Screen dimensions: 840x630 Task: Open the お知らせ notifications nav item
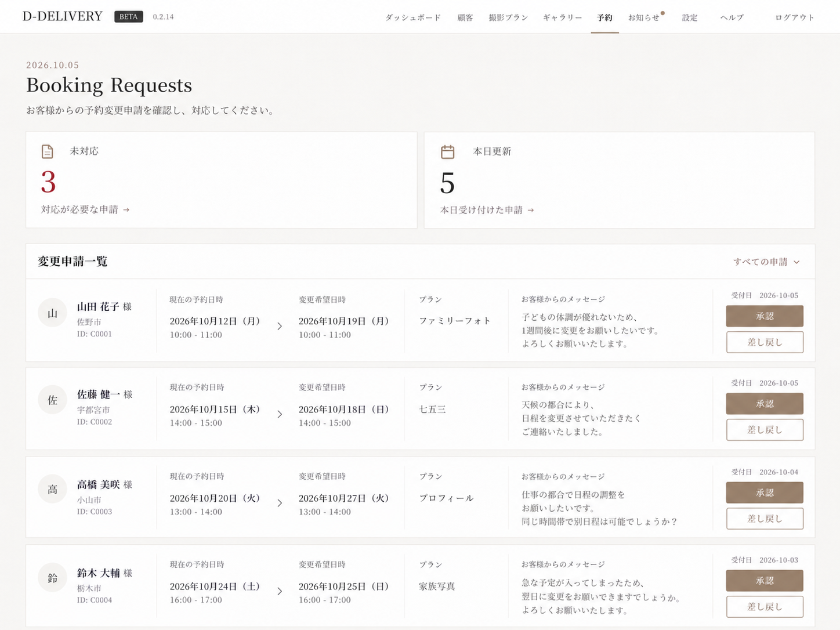(x=644, y=17)
